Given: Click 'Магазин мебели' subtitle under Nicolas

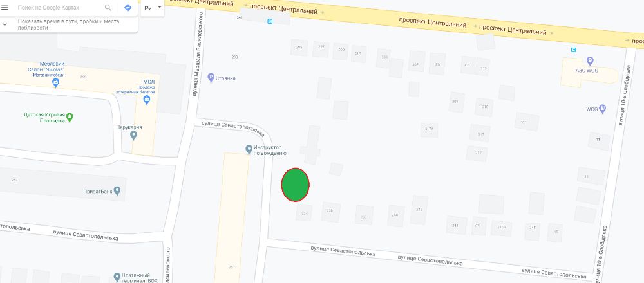Looking at the screenshot, I should point(49,75).
